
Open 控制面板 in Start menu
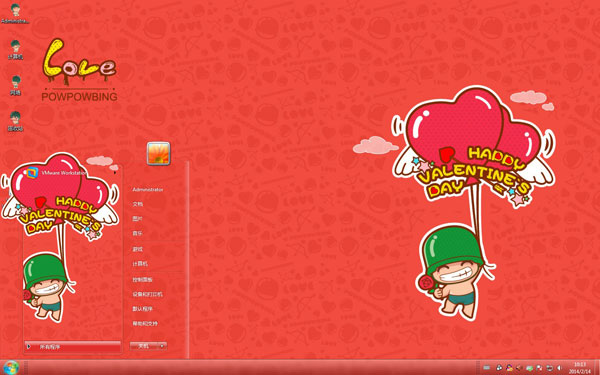(142, 280)
